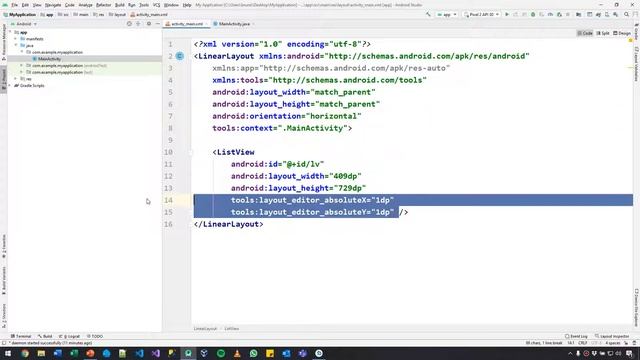Image resolution: width=640 pixels, height=360 pixels.
Task: Hide the Project panel with minus icon
Action: pos(158,24)
